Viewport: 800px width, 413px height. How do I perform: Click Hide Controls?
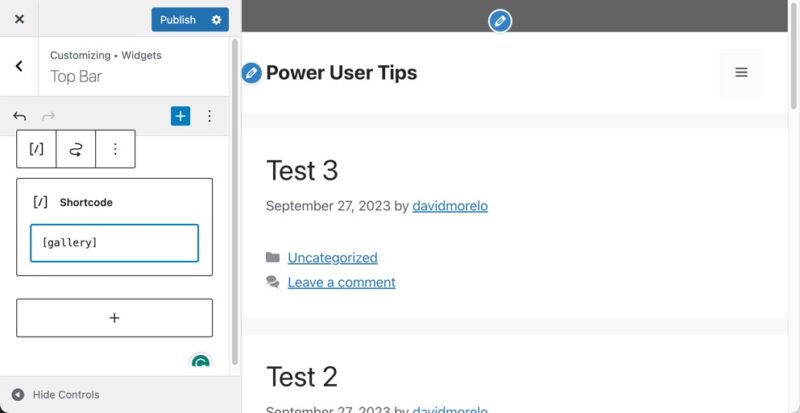click(55, 395)
